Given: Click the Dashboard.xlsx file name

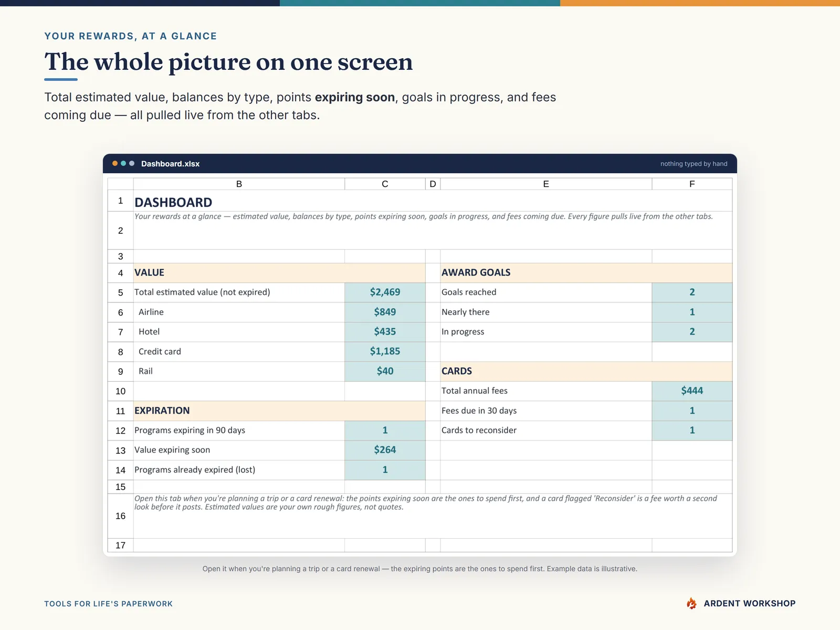Looking at the screenshot, I should point(170,164).
